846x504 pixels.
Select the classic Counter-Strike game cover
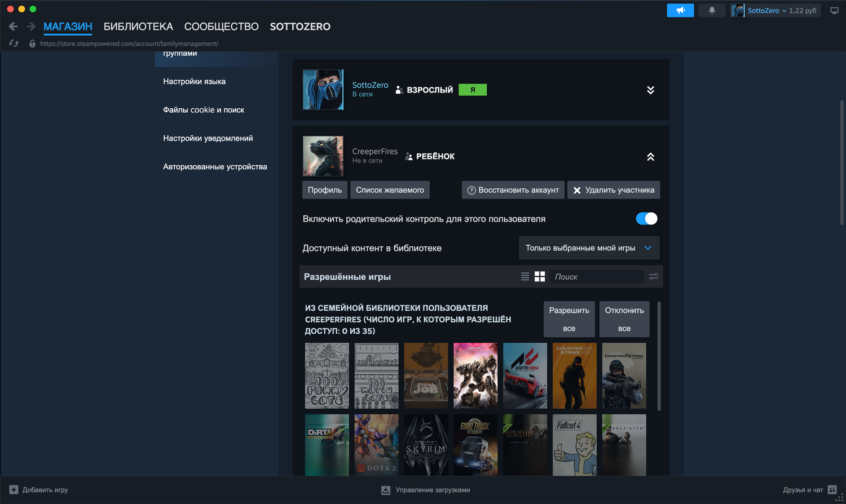624,375
